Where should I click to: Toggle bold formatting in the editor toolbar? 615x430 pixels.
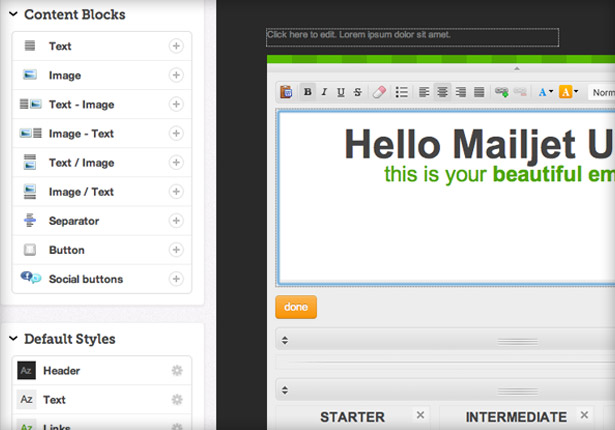[308, 92]
